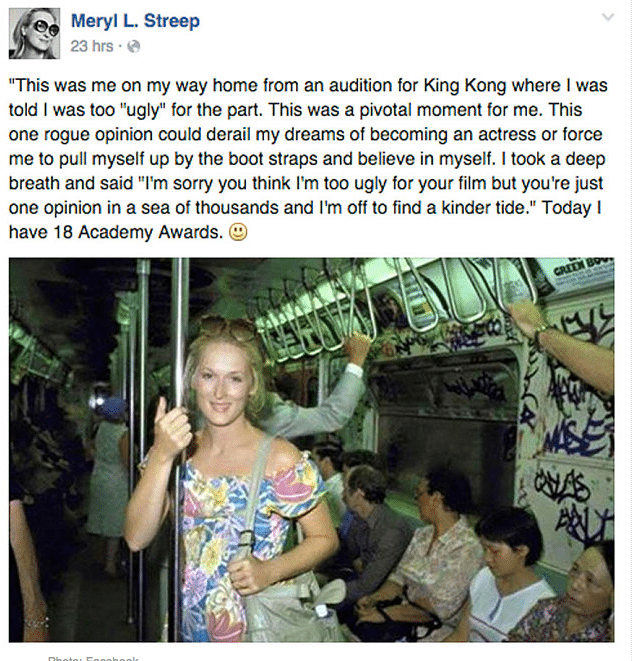Open the attached subway photo
Screen dimensions: 637x661
[x=312, y=450]
